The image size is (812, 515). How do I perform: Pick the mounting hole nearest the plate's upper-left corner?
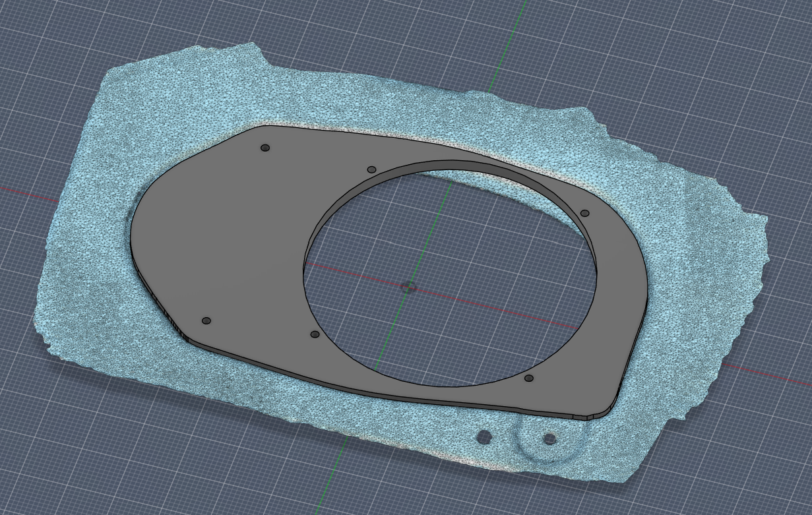[x=265, y=148]
